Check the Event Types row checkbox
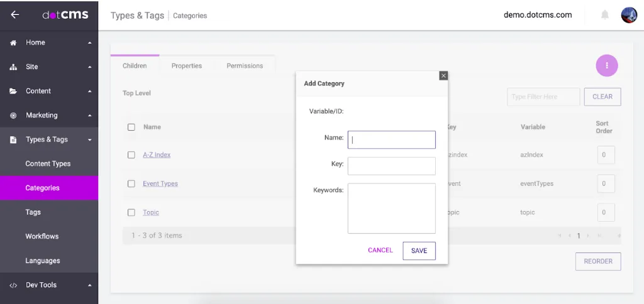The width and height of the screenshot is (644, 304). click(131, 184)
